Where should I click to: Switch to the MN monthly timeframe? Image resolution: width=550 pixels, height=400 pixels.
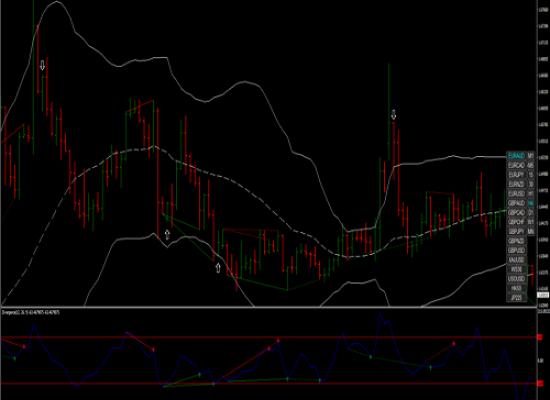point(531,232)
